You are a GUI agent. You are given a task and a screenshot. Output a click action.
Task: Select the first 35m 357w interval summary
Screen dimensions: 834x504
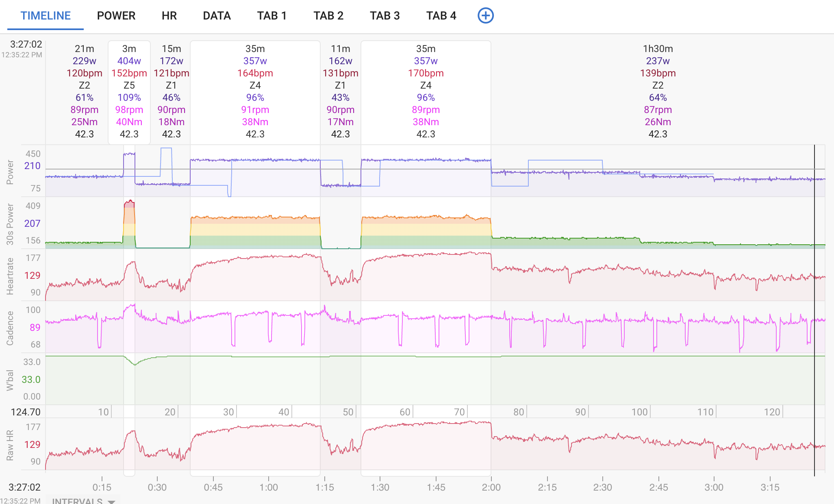click(255, 91)
